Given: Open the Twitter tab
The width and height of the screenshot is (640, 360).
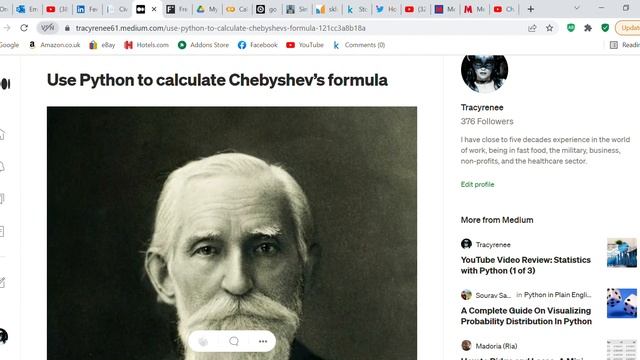Looking at the screenshot, I should pos(386,9).
